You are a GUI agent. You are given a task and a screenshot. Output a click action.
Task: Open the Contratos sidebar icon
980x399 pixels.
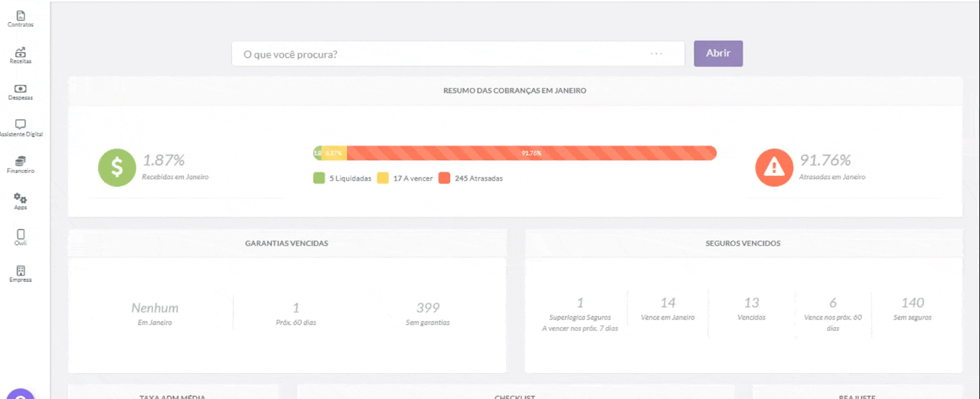[21, 15]
